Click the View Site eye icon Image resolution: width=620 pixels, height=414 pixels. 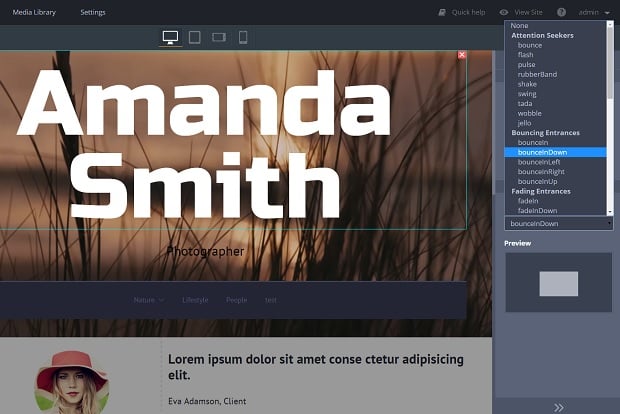[504, 12]
